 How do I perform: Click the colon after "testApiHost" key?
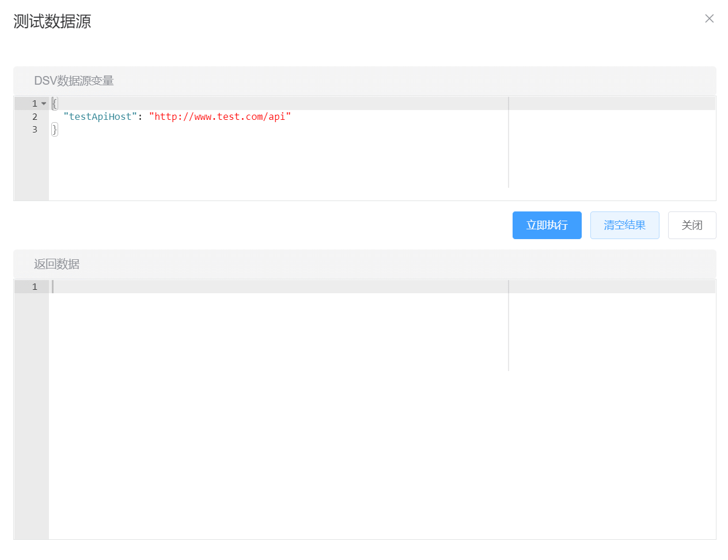click(x=140, y=116)
